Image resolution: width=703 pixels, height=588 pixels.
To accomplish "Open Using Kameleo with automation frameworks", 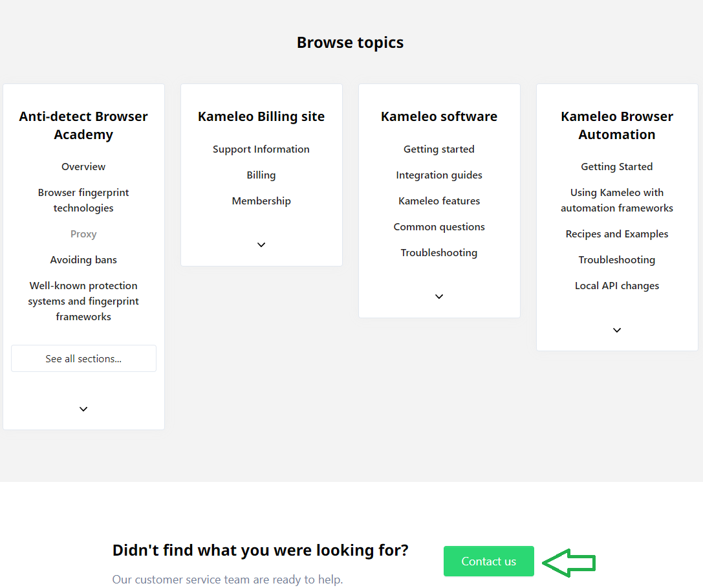I will [617, 200].
